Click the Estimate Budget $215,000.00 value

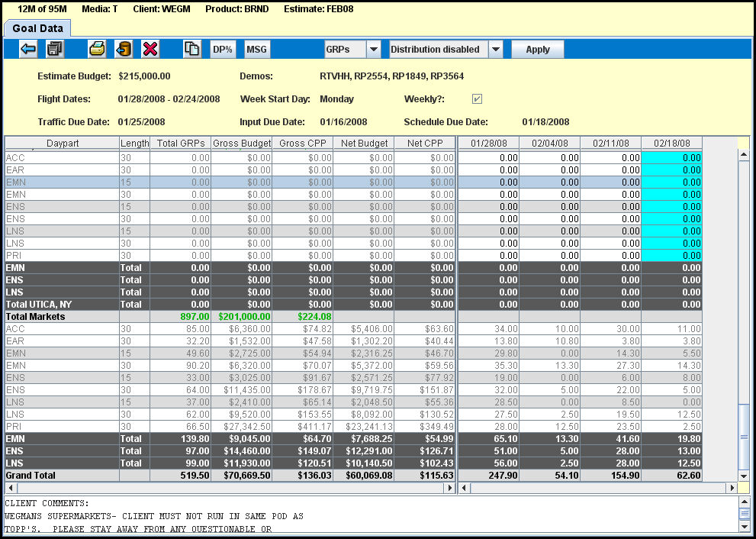[144, 76]
